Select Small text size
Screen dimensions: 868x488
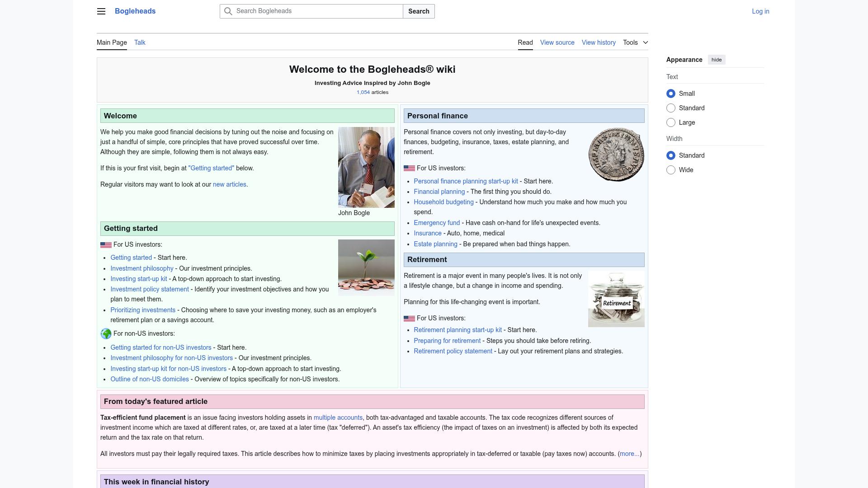pos(671,94)
